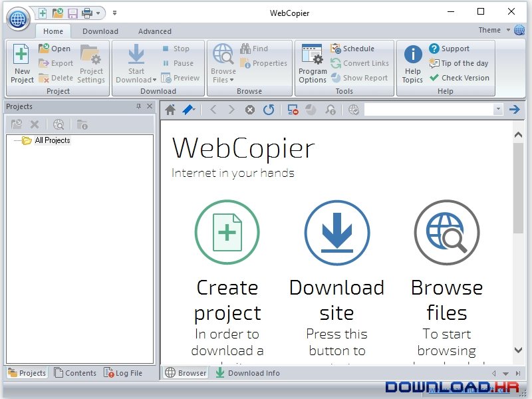The image size is (532, 399).
Task: Click Find in the Browse group
Action: point(254,49)
